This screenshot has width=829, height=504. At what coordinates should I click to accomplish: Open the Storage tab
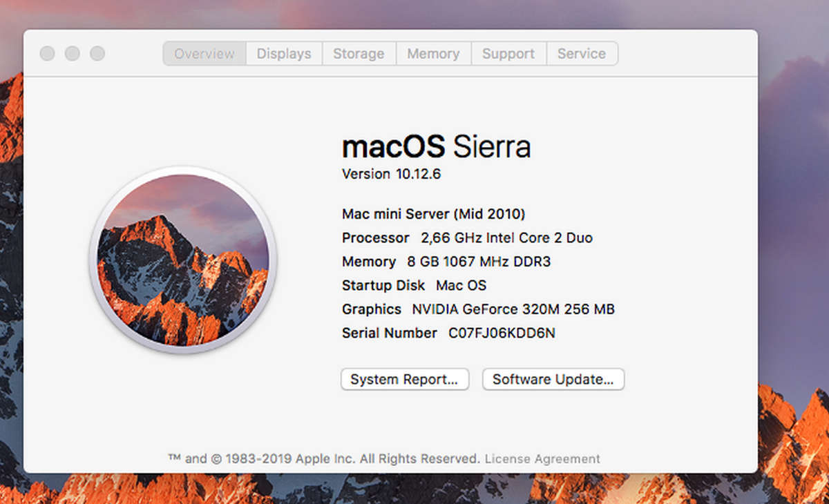point(359,53)
